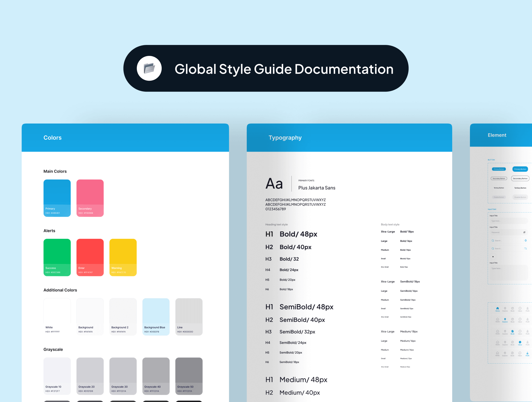Click the folder icon in the title banner
Screen dimensions: 532x402
click(x=149, y=68)
